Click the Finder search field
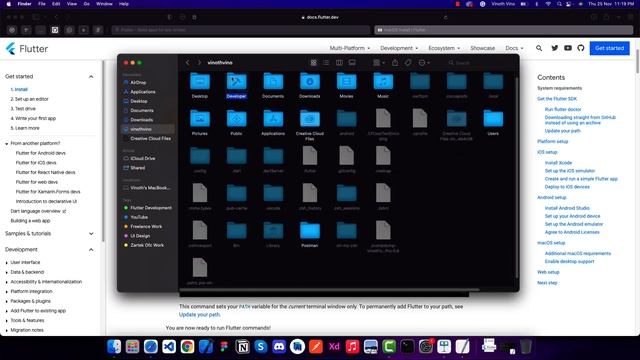 [480, 63]
